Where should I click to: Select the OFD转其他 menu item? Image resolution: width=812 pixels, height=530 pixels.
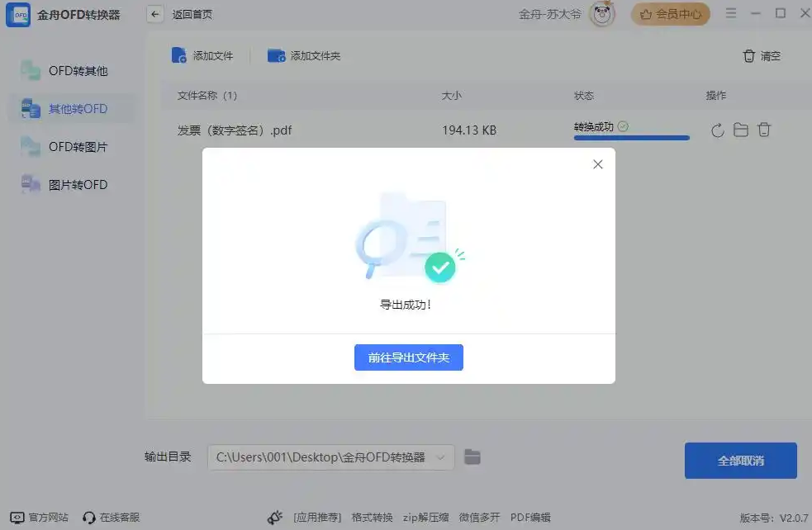[x=72, y=71]
